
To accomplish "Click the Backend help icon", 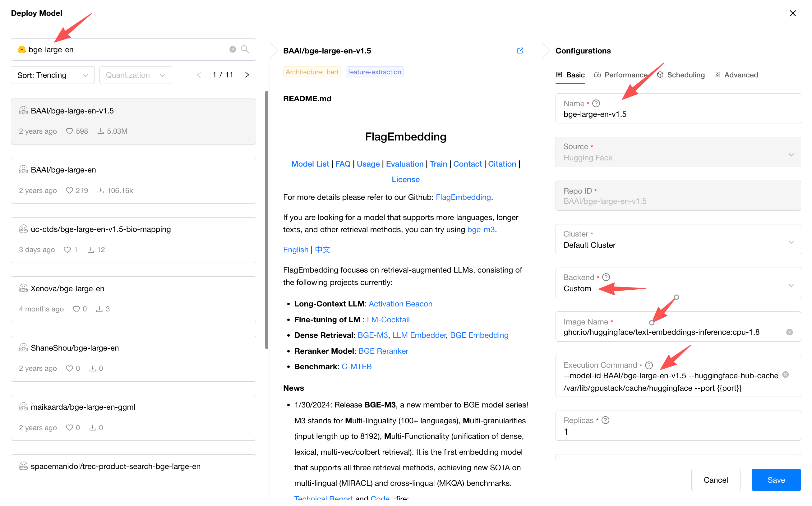I will 606,277.
